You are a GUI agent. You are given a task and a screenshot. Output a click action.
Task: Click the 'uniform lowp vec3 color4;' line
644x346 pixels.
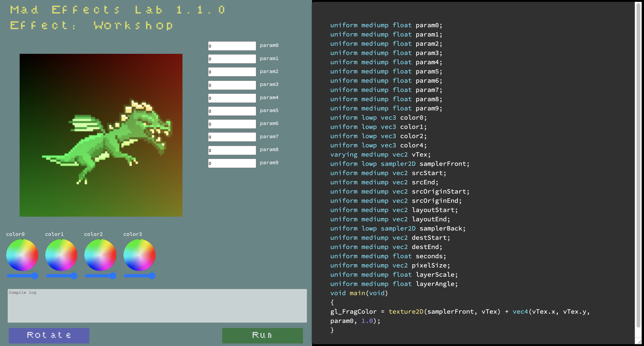(x=379, y=146)
